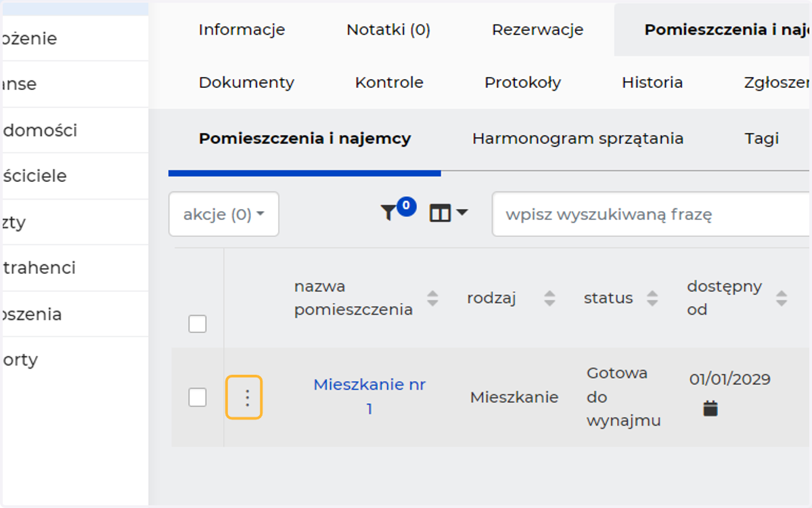The width and height of the screenshot is (812, 508).
Task: Sort by dostępny od column arrows
Action: pos(782,298)
